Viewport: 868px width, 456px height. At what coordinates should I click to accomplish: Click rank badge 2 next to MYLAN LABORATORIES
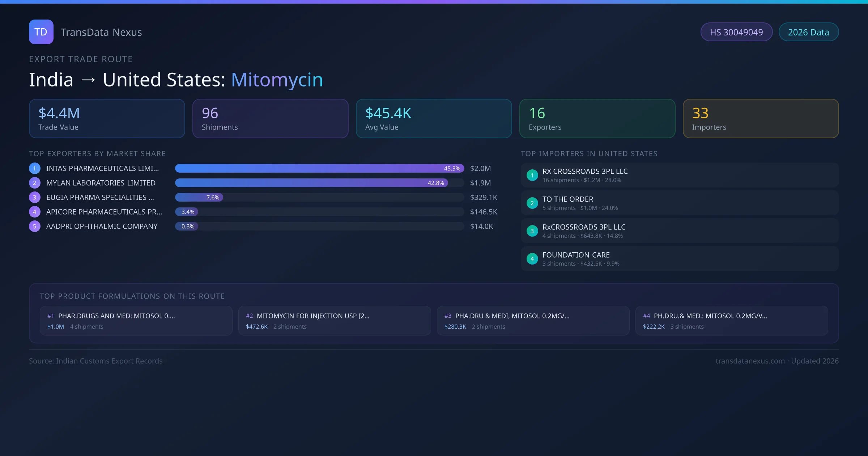[34, 183]
